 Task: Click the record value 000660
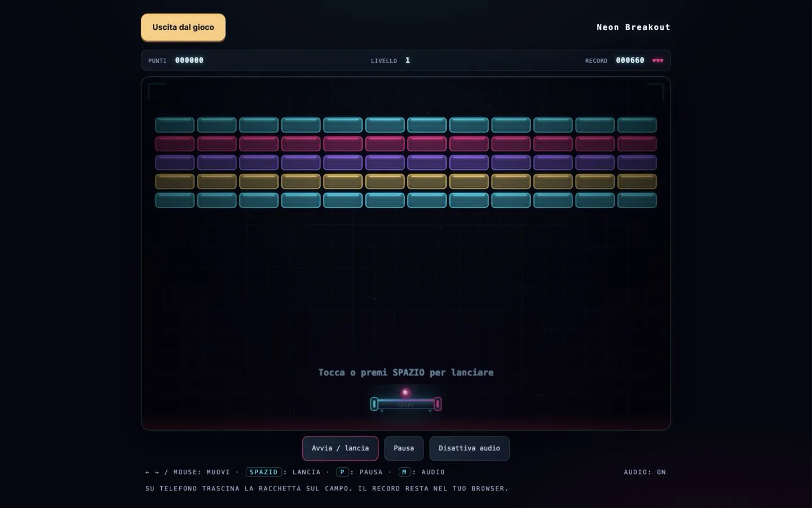point(630,60)
